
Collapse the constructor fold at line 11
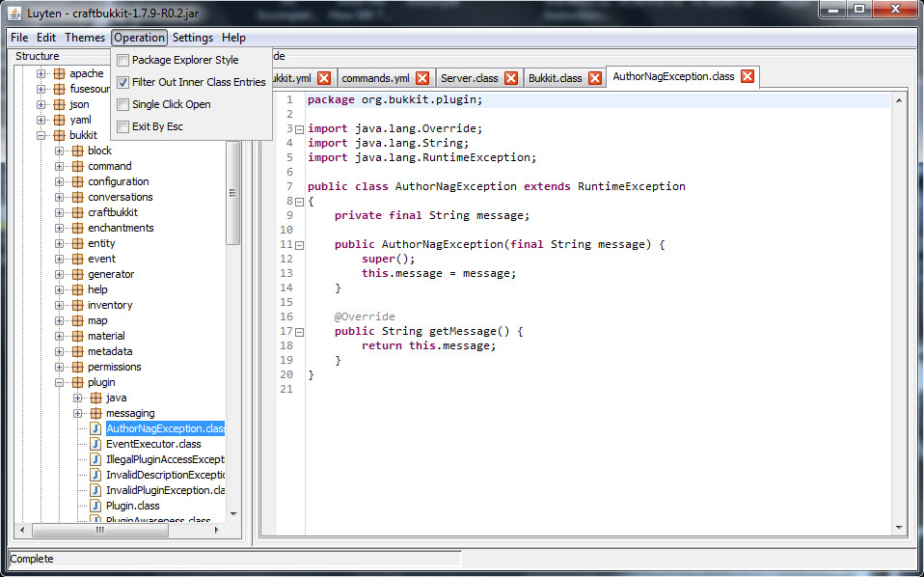pos(299,245)
